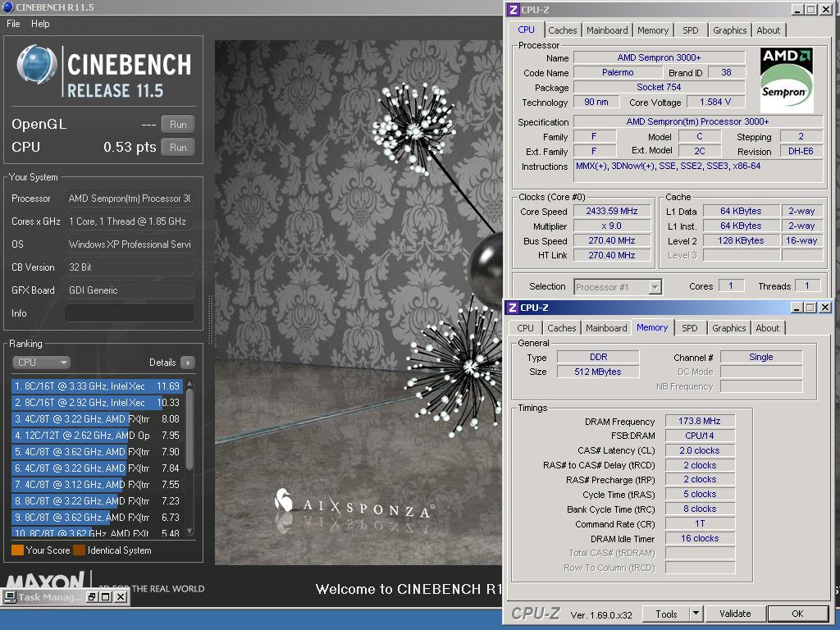840x630 pixels.
Task: Select ranking entry 9 scoring 6.73
Action: 97,518
